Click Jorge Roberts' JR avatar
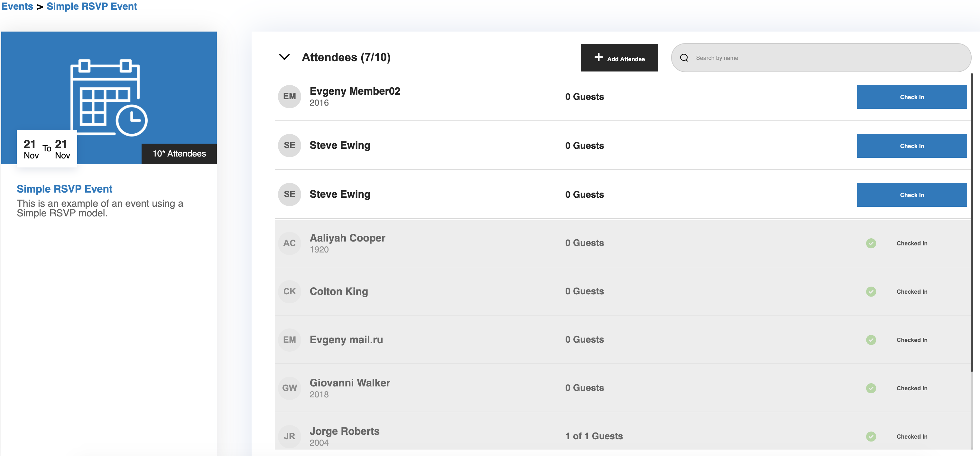 coord(289,436)
